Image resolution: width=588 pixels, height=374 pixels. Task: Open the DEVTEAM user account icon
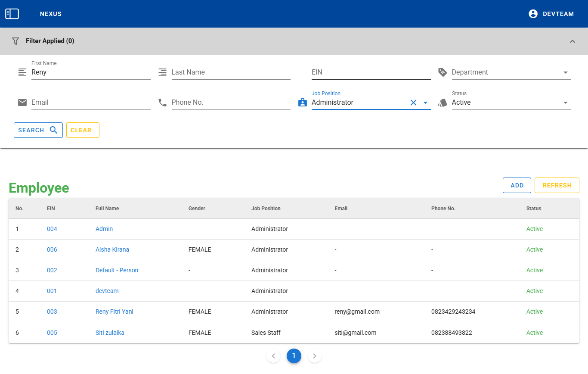click(x=533, y=14)
